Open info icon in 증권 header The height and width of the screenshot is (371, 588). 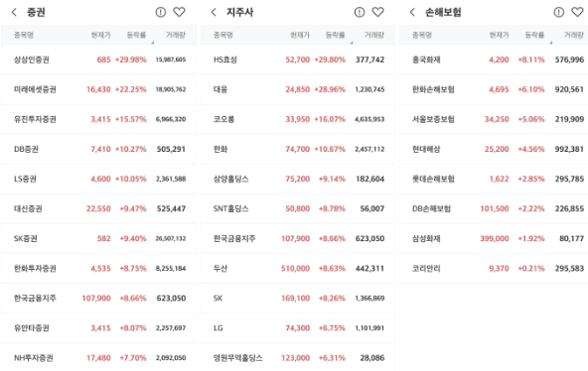[x=161, y=12]
